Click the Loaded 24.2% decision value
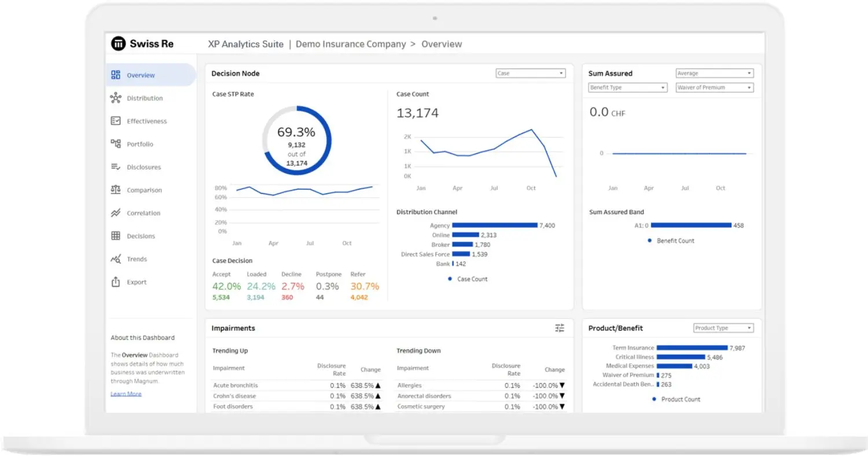The width and height of the screenshot is (868, 456). click(x=261, y=286)
